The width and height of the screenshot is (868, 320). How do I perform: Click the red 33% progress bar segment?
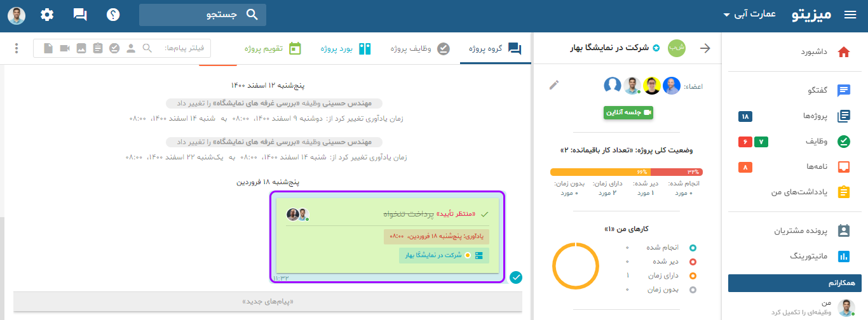pos(677,172)
